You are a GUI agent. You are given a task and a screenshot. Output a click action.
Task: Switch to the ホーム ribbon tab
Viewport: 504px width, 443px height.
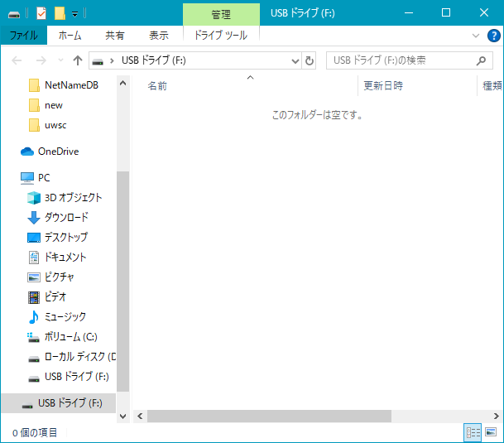click(x=70, y=35)
